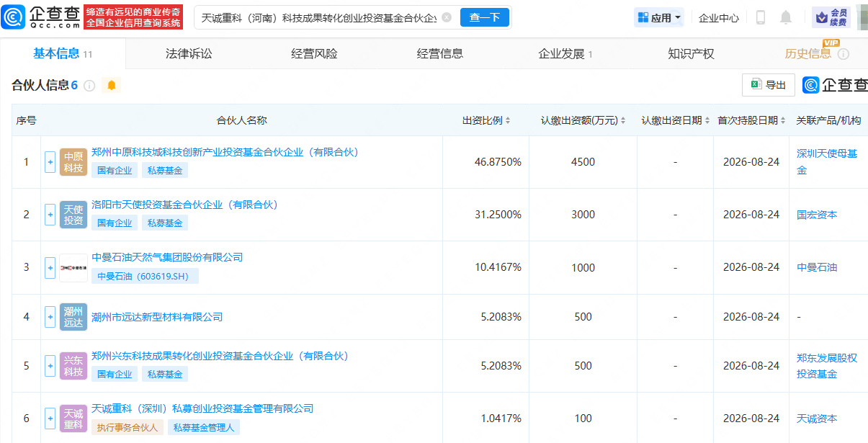Click the info icon next to 合伙人信息 6

(89, 86)
